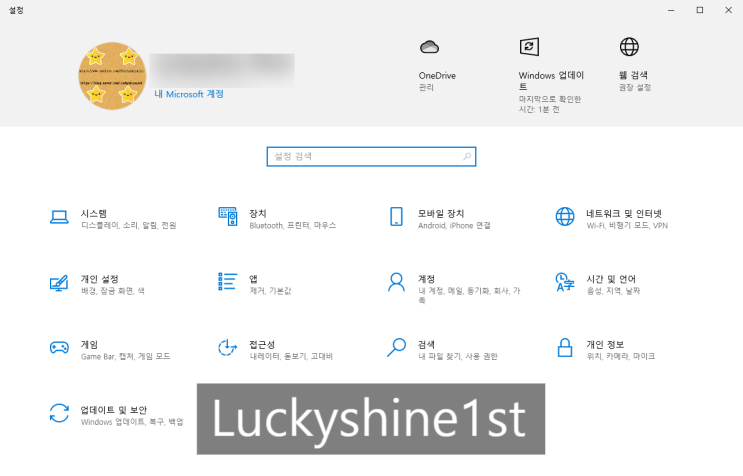
Task: Click the star-pattern profile picture
Action: [112, 76]
